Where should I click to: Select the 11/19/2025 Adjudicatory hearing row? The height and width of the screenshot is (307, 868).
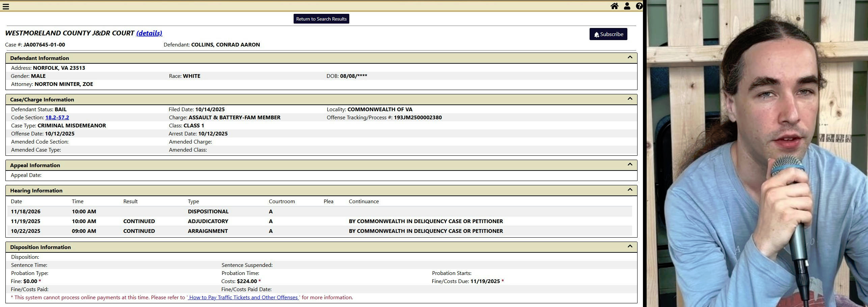(208, 221)
